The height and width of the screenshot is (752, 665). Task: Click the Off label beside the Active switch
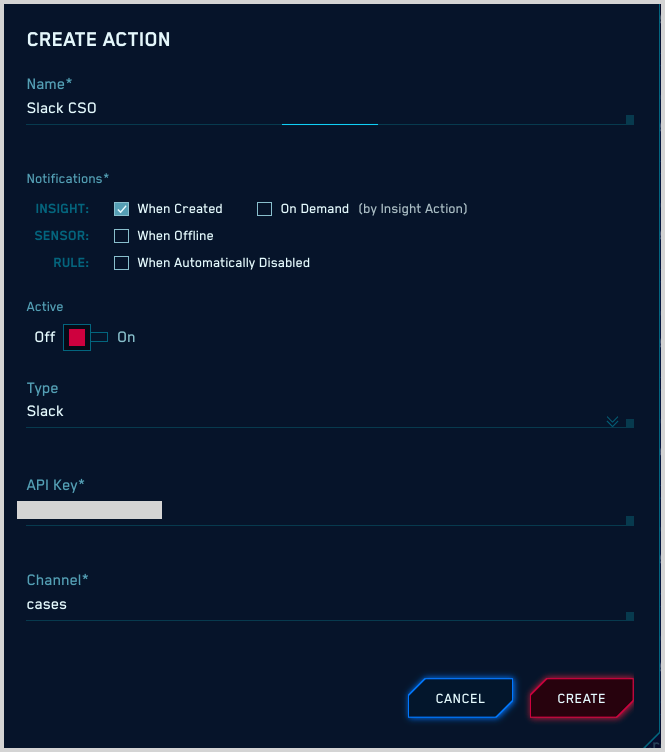coord(45,337)
